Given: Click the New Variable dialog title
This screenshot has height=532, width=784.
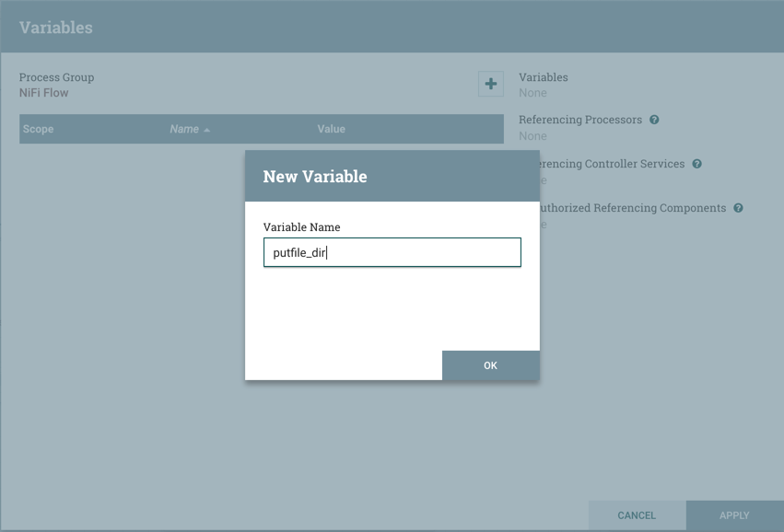Looking at the screenshot, I should [x=315, y=177].
